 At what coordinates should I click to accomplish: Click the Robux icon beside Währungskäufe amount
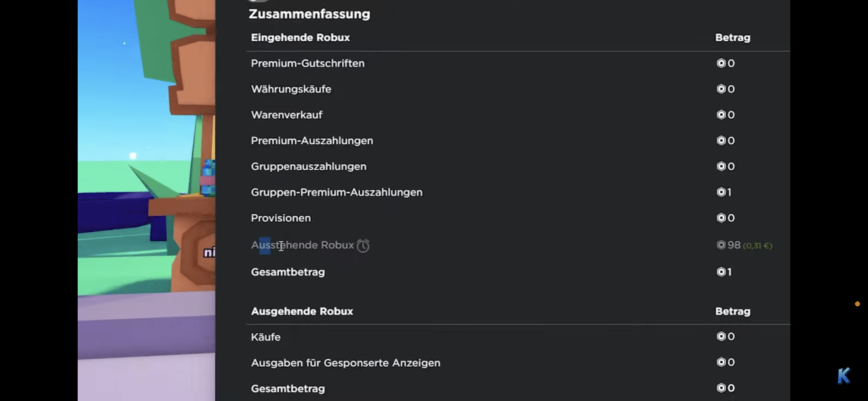(721, 89)
